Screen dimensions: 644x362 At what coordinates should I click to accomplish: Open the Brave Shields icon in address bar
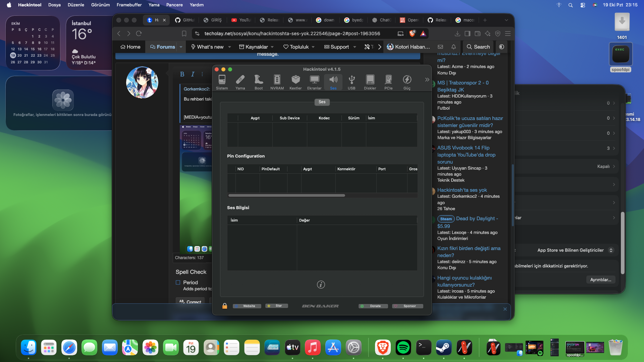pos(412,34)
